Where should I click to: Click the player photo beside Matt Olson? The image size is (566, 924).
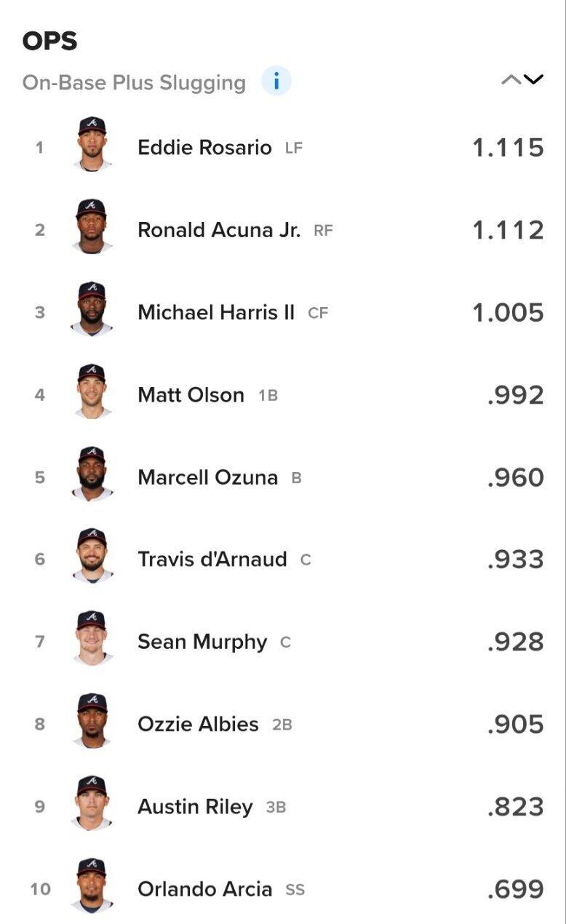click(x=92, y=391)
